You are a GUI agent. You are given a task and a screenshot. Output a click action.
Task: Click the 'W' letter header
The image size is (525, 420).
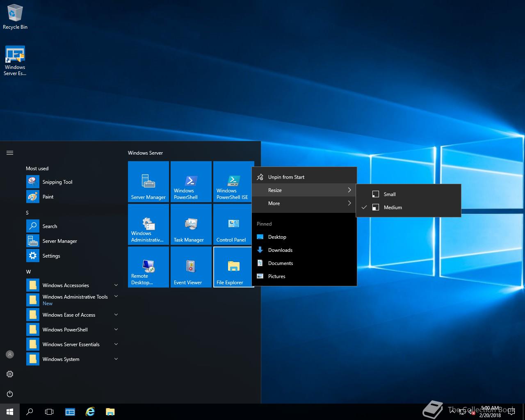(28, 272)
